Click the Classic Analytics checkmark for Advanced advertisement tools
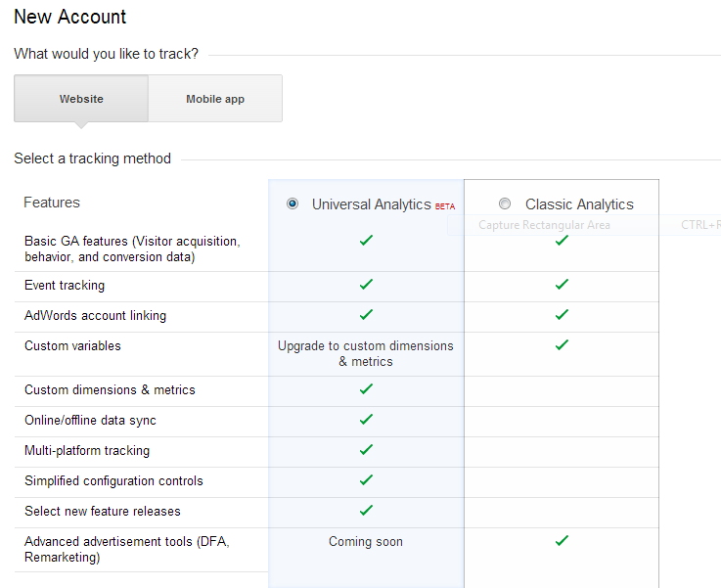This screenshot has width=721, height=588. point(562,541)
